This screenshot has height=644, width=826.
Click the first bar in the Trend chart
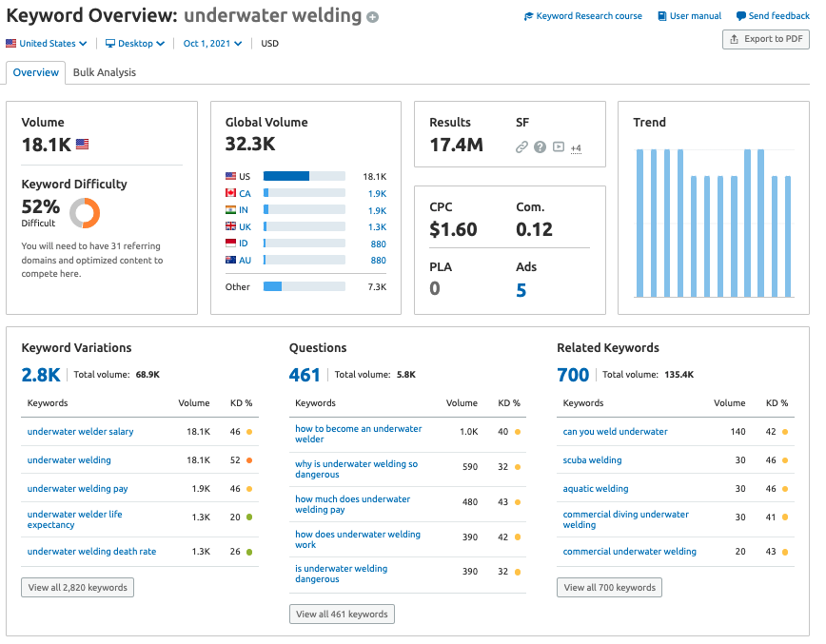click(x=640, y=224)
